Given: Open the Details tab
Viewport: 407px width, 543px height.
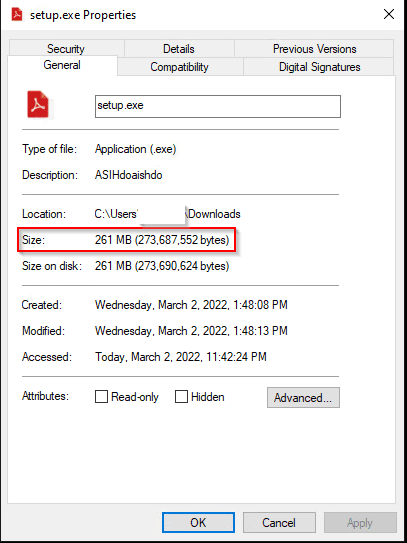Looking at the screenshot, I should coord(179,48).
